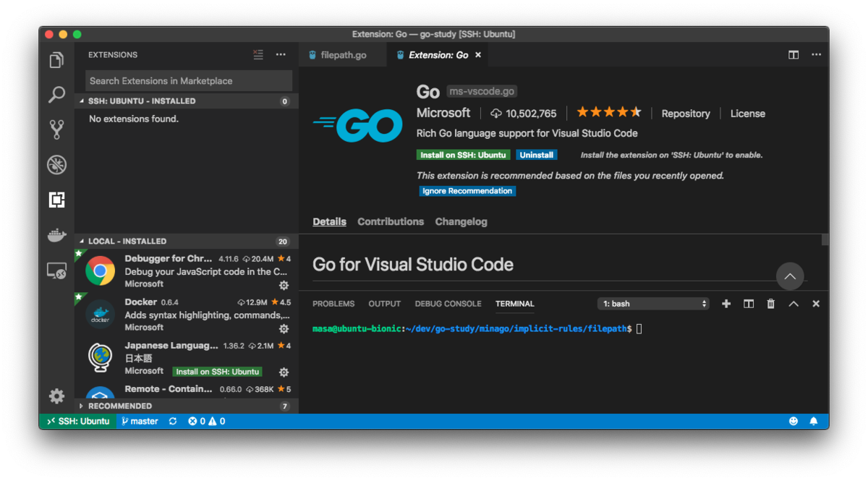Image resolution: width=868 pixels, height=481 pixels.
Task: Open the 1: bash terminal dropdown
Action: pyautogui.click(x=653, y=304)
